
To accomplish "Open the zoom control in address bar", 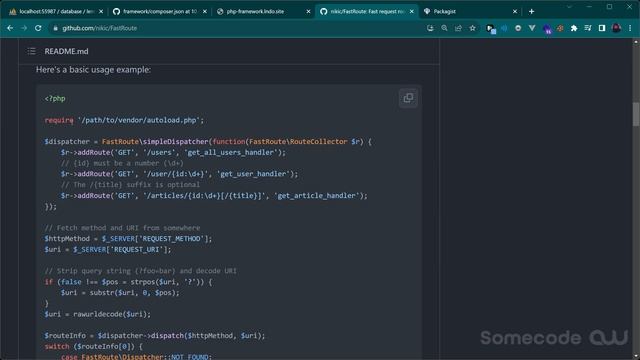I will 444,28.
